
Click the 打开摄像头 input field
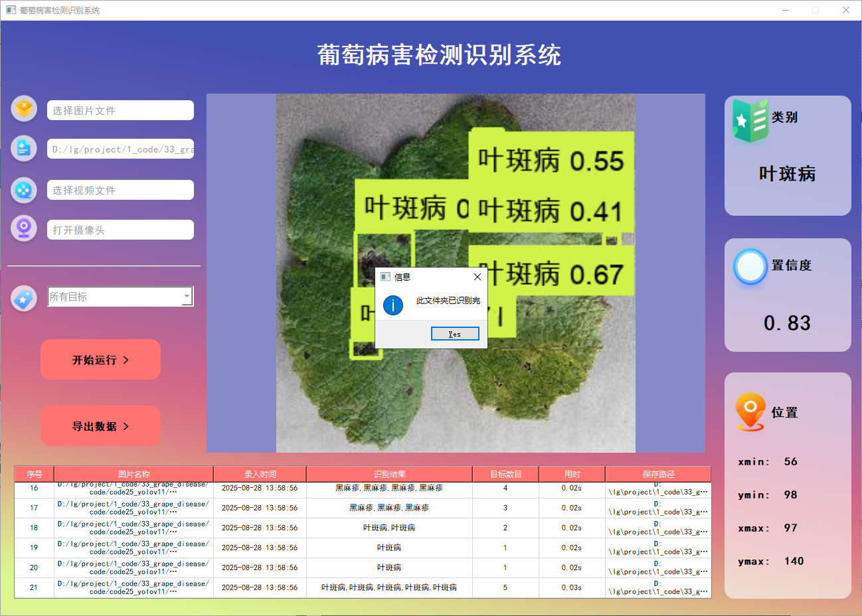pos(120,230)
